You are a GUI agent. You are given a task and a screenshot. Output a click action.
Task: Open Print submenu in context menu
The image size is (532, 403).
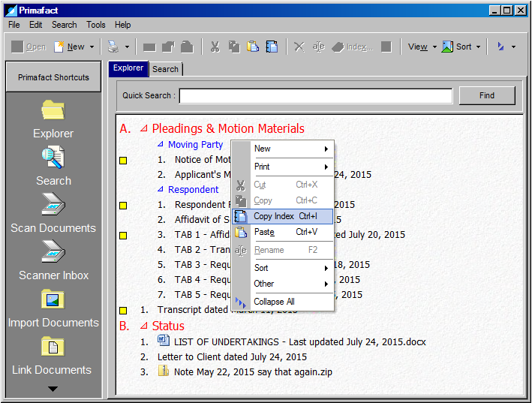282,167
